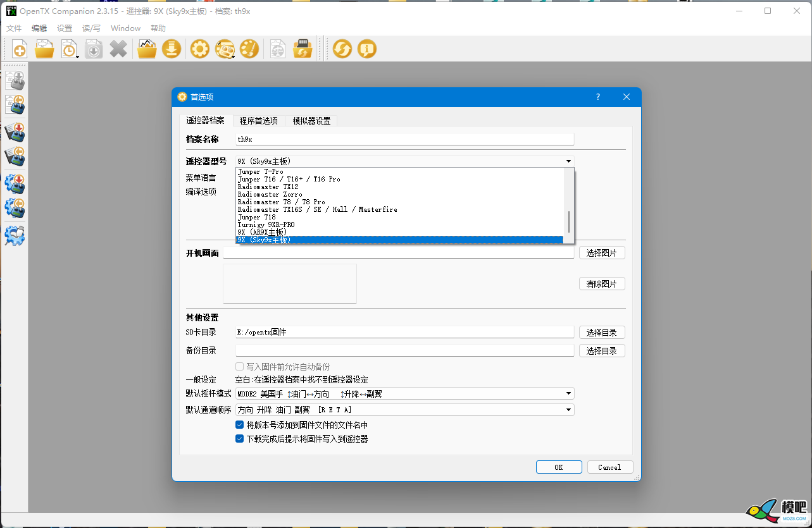The image size is (812, 528).
Task: Open the palette splash image editor icon
Action: tap(249, 49)
